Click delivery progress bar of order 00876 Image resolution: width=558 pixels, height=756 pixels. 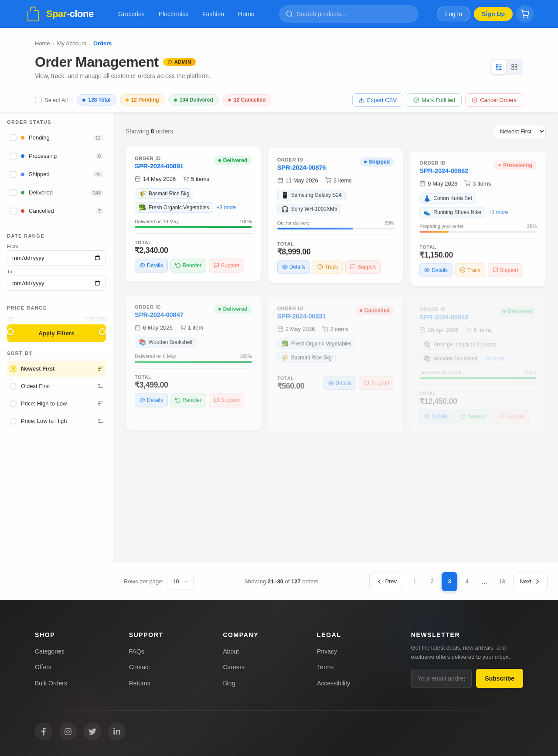click(336, 228)
